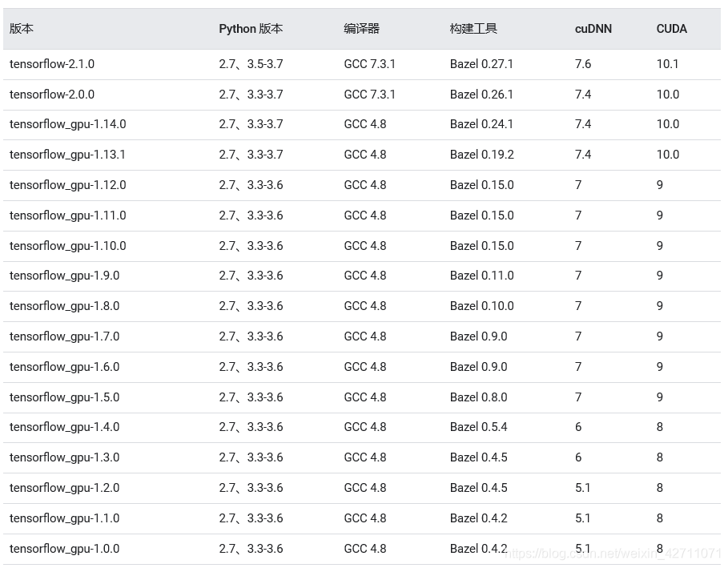Click GCC 7.3.1 in tensorflow-2.0.0 row

coord(369,95)
